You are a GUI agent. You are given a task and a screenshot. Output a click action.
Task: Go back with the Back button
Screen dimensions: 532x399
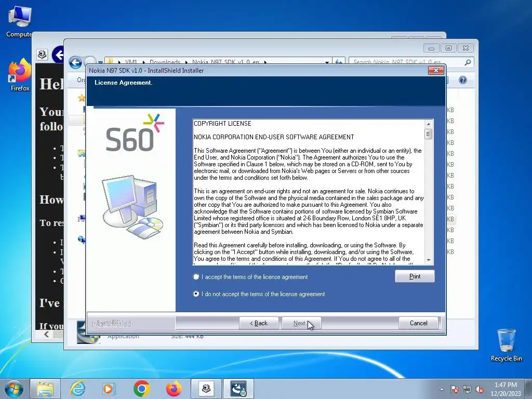click(x=259, y=323)
